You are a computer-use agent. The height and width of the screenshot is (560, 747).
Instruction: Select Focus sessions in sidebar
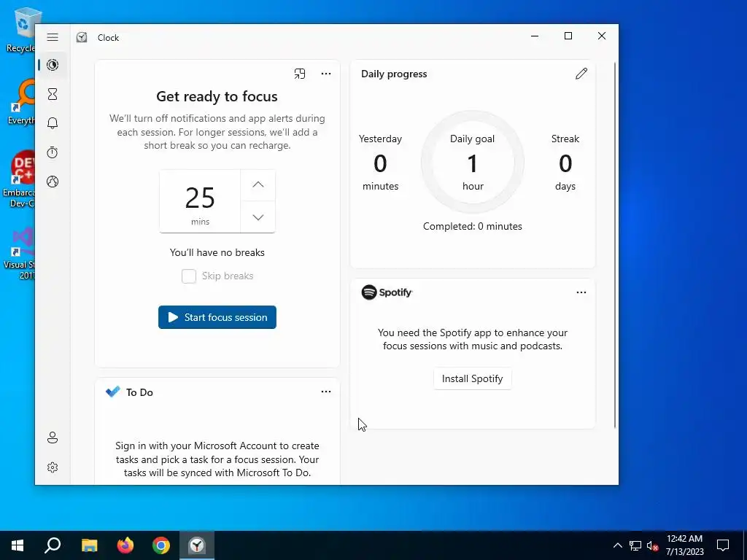click(x=53, y=65)
